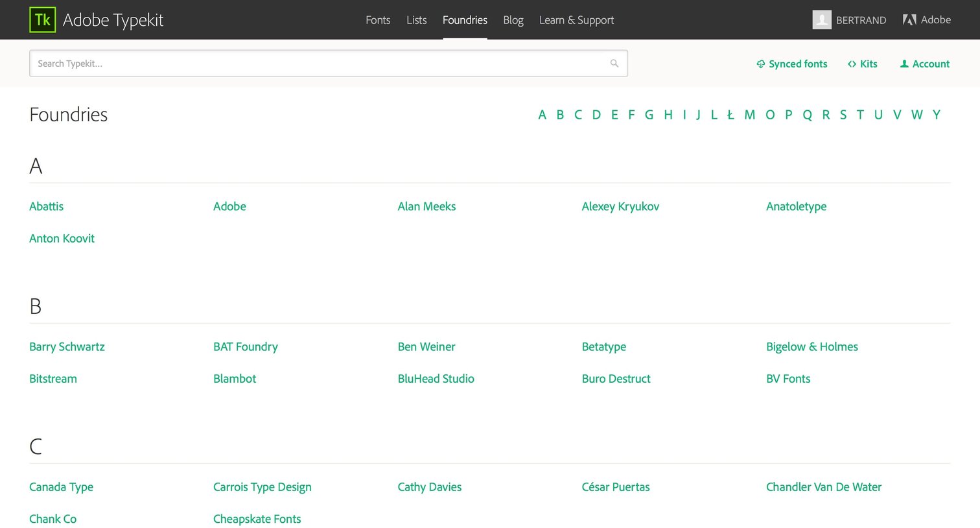Open the Lists menu item
980x528 pixels.
click(x=417, y=20)
